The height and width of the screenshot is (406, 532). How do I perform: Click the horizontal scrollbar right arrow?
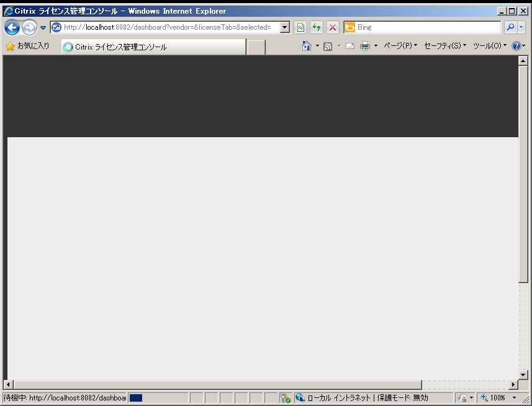click(x=513, y=385)
